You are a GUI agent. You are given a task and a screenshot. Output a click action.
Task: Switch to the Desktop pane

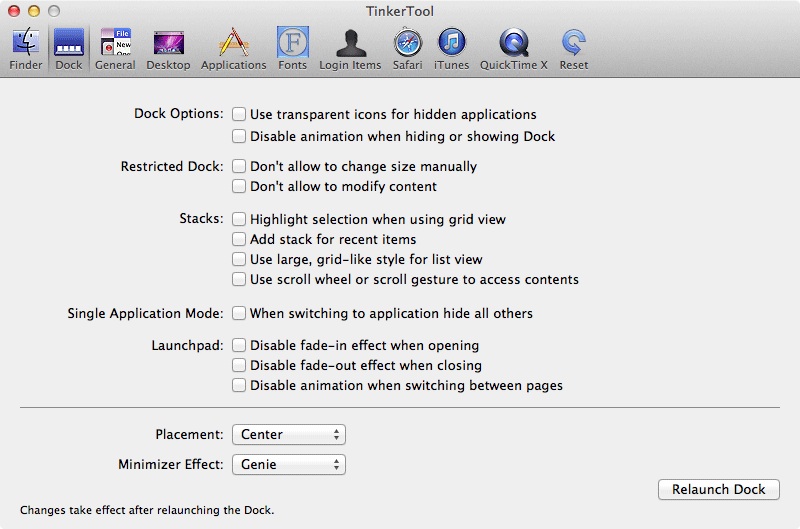(x=168, y=49)
